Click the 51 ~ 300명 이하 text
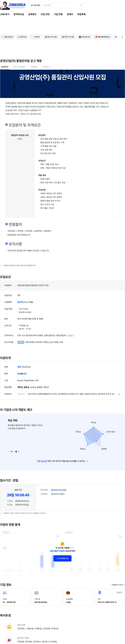The width and height of the screenshot is (125, 644). (9, 602)
